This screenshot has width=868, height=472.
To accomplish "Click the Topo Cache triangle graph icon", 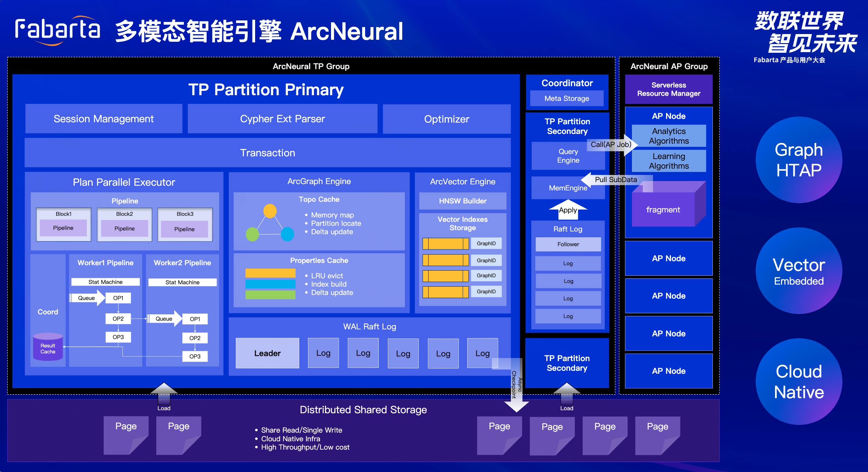I will point(270,222).
